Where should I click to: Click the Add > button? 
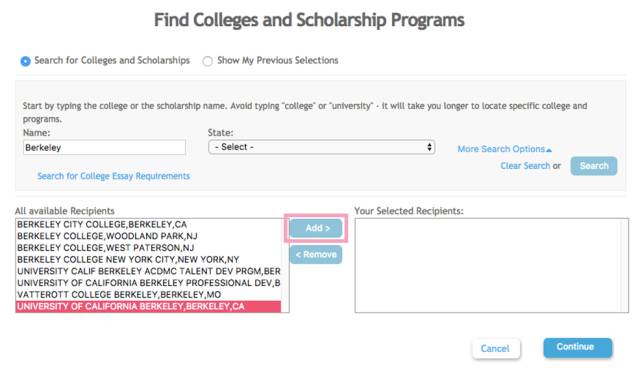click(x=316, y=228)
